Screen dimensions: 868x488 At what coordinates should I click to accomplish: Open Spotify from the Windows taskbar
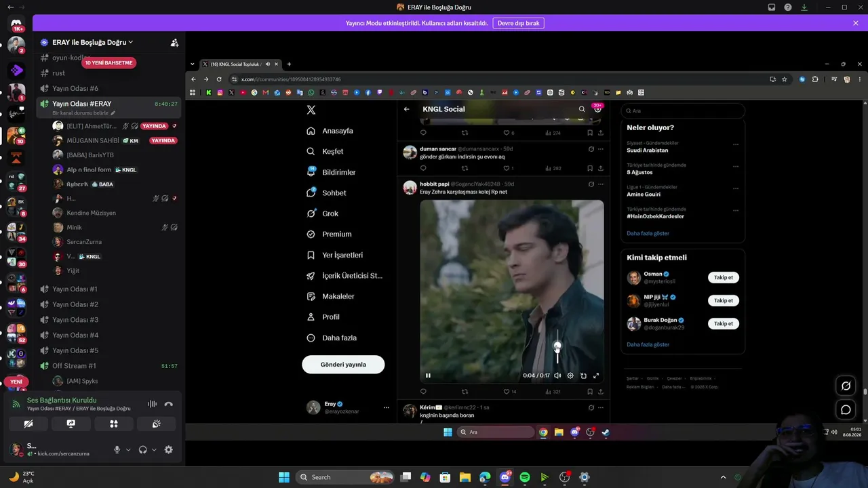point(525,477)
